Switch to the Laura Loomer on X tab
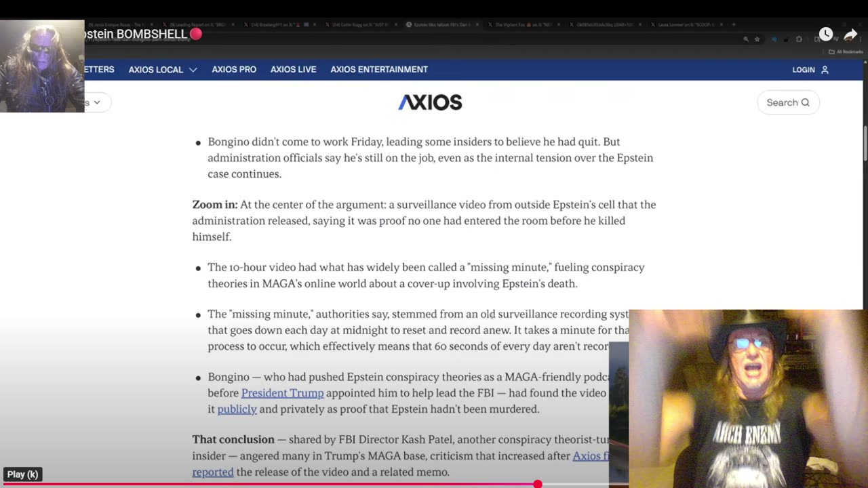Screen dimensions: 868x488 [x=684, y=24]
